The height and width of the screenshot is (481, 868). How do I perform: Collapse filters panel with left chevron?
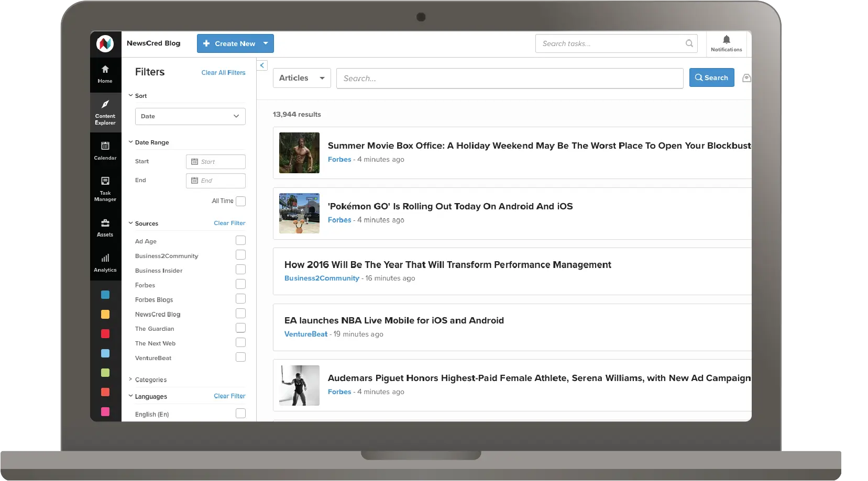click(x=262, y=65)
